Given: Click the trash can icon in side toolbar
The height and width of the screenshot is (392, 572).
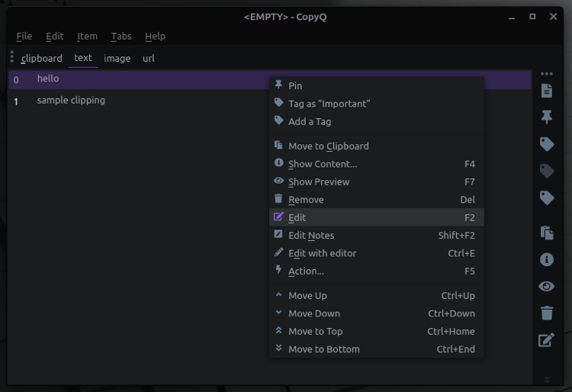Looking at the screenshot, I should click(547, 313).
